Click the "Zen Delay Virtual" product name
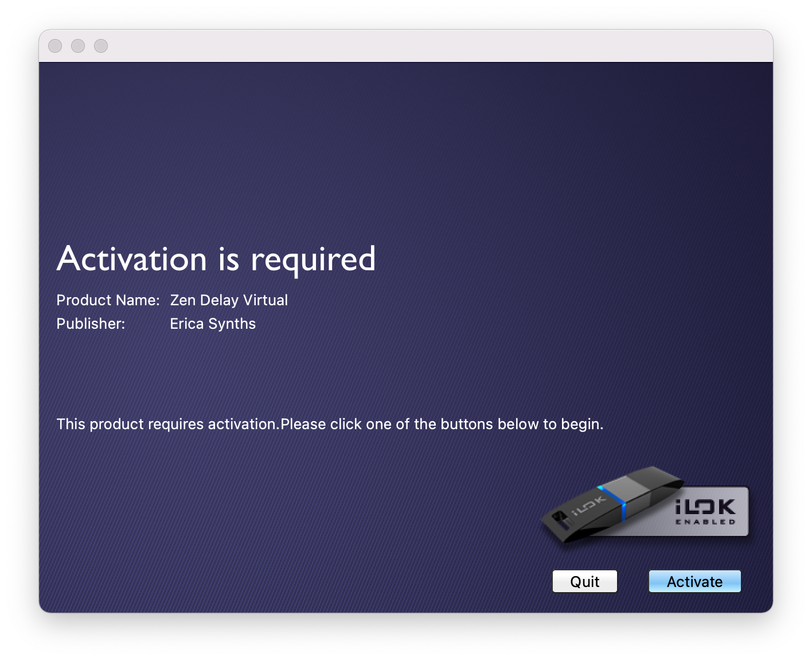The height and width of the screenshot is (661, 812). [229, 300]
